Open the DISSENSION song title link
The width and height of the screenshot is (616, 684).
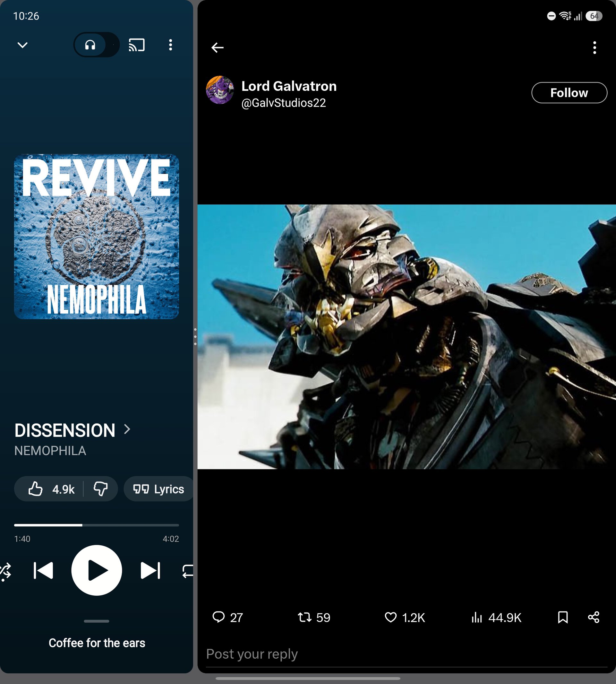64,430
